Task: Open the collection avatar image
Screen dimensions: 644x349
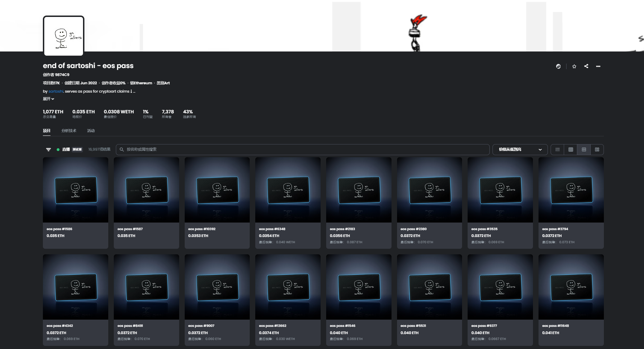Action: click(x=64, y=36)
